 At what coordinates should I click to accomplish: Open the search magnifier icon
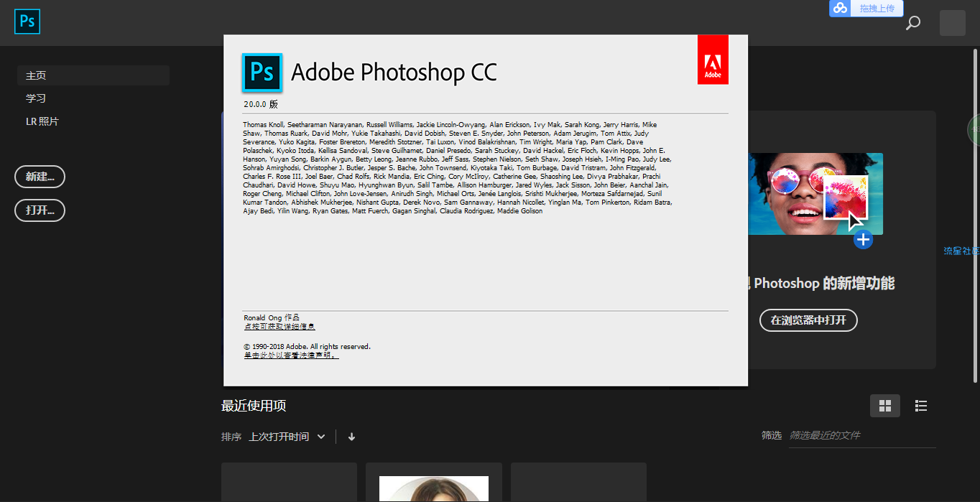point(913,23)
